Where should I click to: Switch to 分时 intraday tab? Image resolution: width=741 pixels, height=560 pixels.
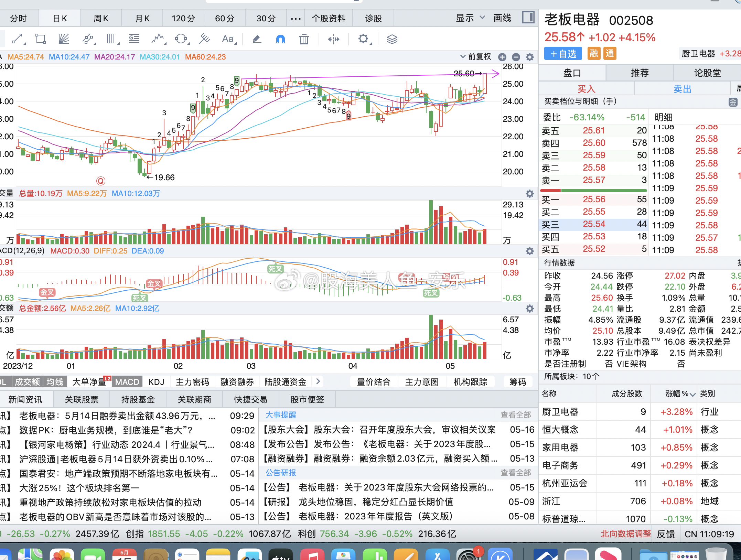(18, 18)
